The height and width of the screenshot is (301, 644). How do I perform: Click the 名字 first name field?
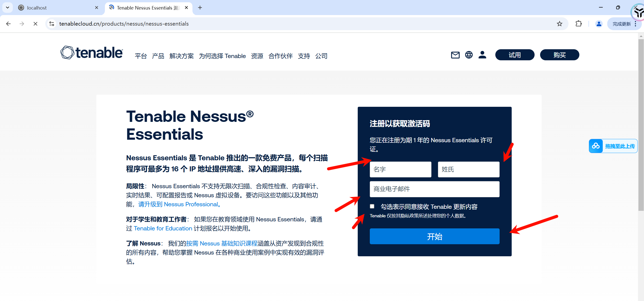click(400, 169)
